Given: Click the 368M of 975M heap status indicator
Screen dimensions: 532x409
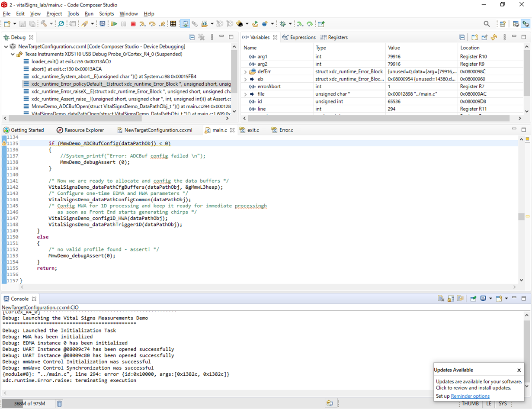Looking at the screenshot, I should [29, 403].
